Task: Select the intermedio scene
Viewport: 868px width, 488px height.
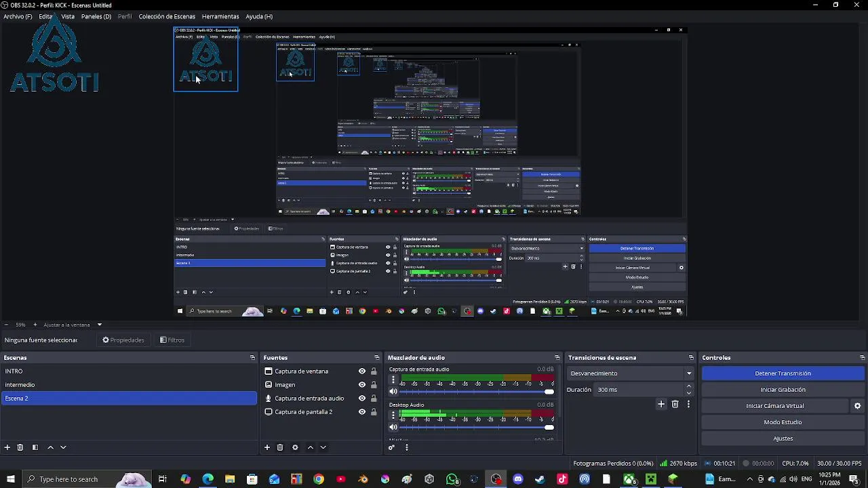Action: point(129,385)
